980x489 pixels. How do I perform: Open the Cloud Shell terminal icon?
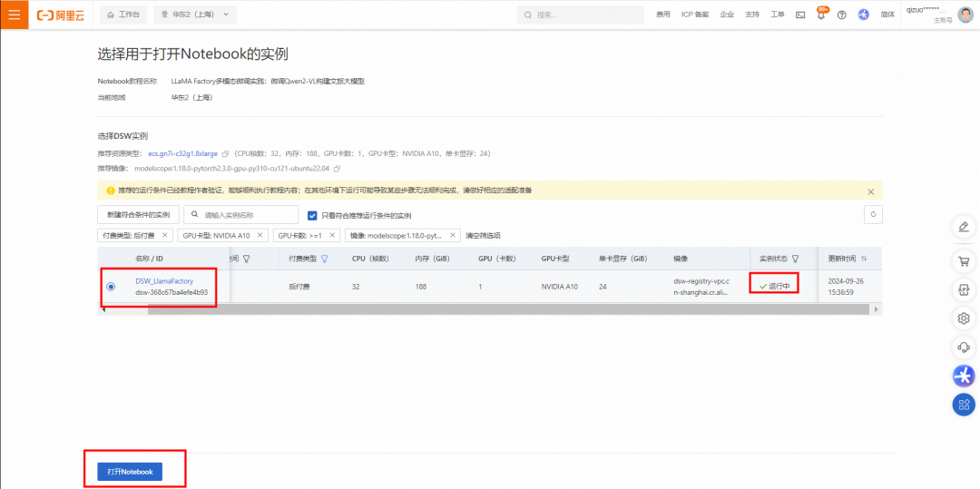[800, 15]
